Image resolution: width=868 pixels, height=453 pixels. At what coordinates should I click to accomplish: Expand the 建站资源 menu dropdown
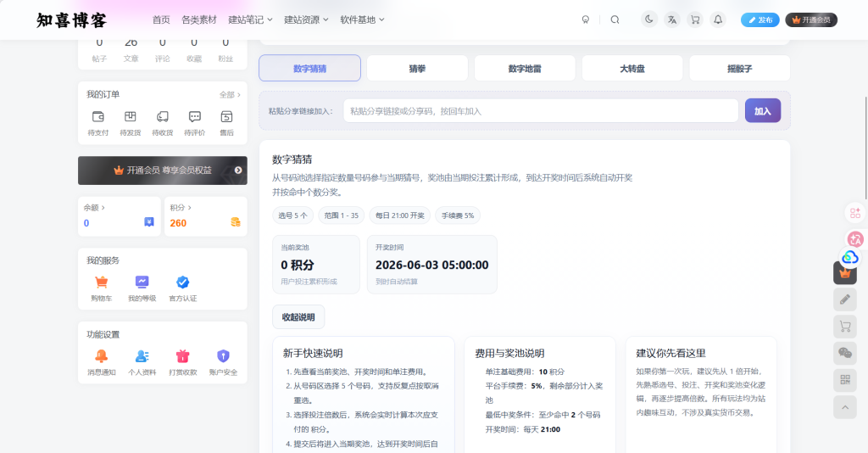point(306,20)
